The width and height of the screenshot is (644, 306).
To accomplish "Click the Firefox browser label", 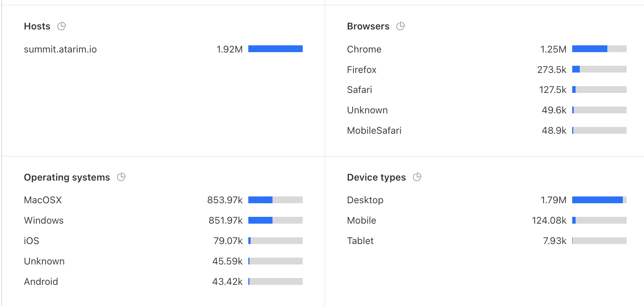I will 361,70.
